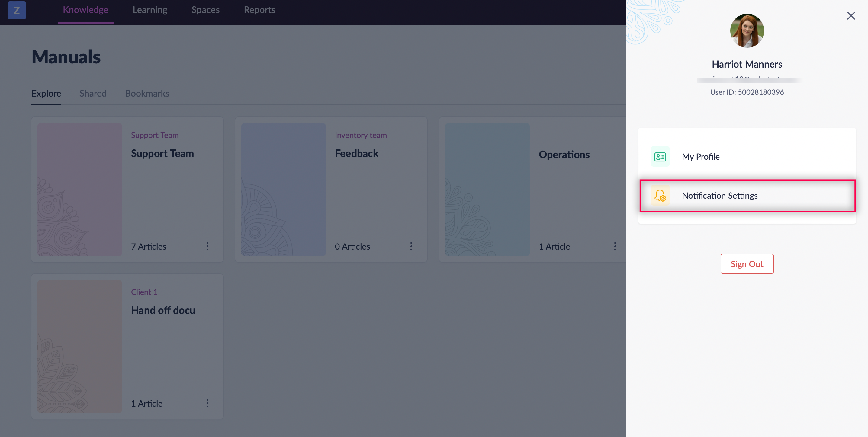Open Notification Settings menu entry
The image size is (868, 437).
[719, 196]
